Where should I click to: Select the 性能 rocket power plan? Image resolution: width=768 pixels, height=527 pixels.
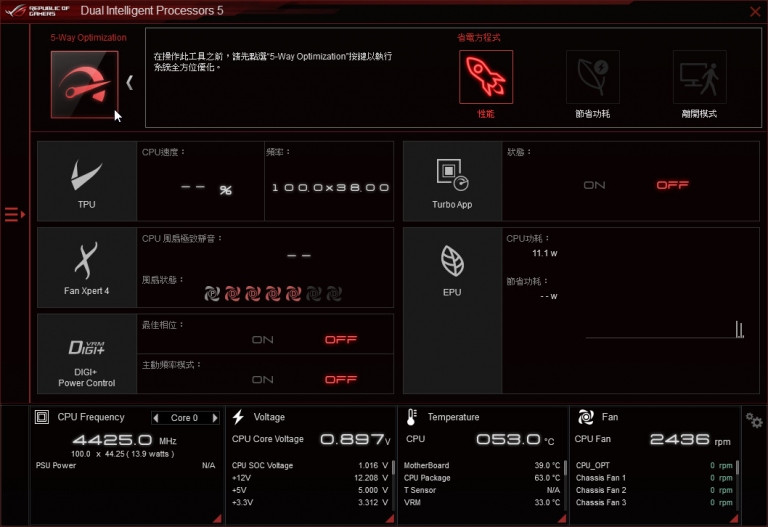486,77
